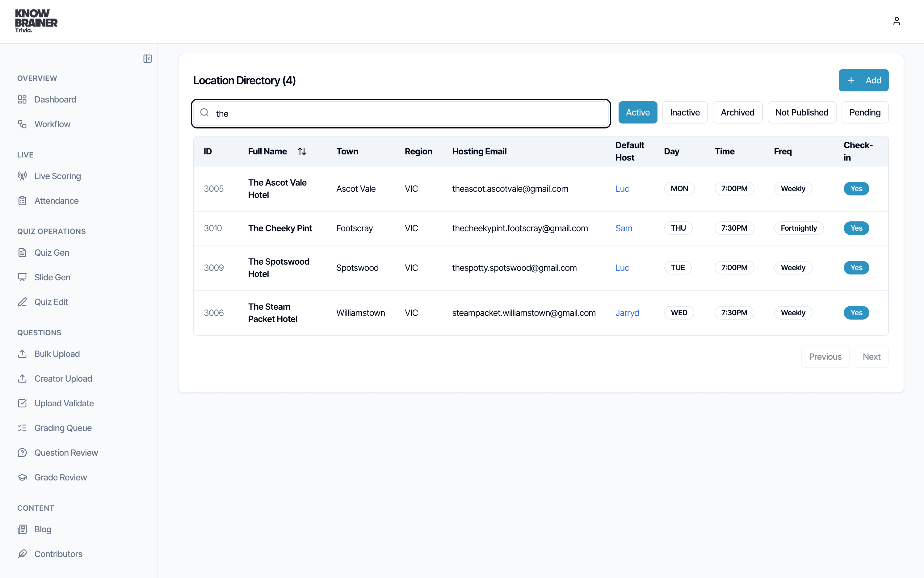
Task: Click the Grade Review cap icon
Action: pos(22,477)
